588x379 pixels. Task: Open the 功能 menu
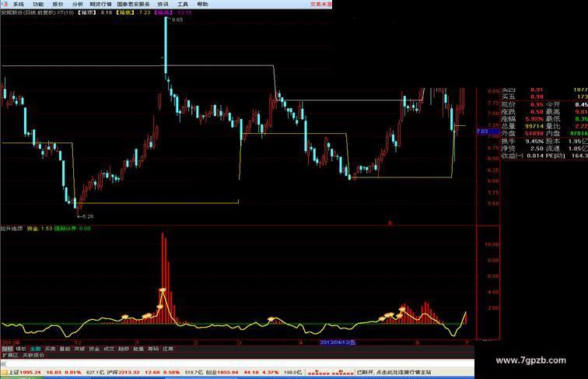tap(38, 4)
